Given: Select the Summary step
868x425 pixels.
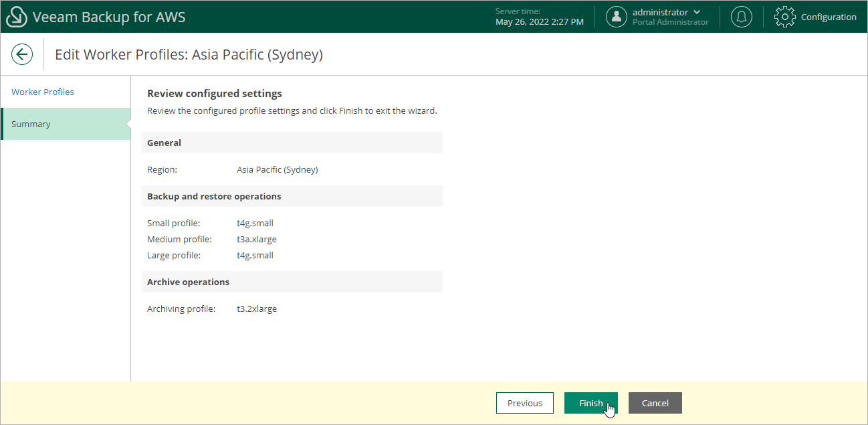Looking at the screenshot, I should [x=31, y=124].
